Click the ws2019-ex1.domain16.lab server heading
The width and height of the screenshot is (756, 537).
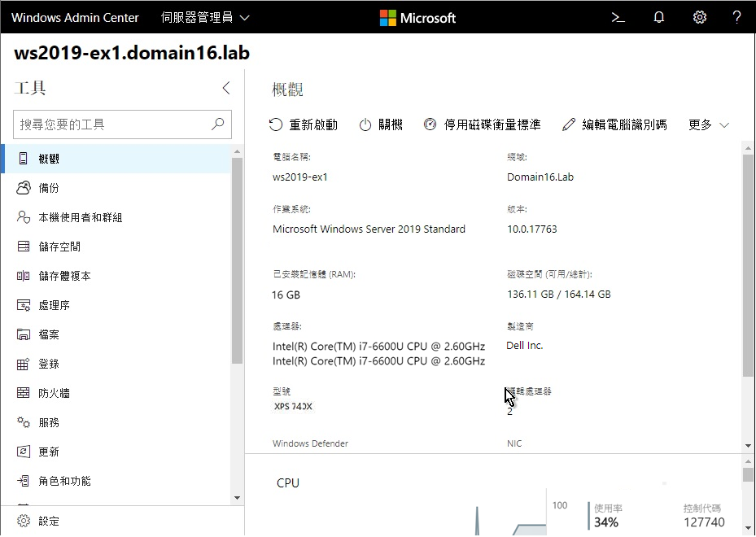[x=132, y=53]
